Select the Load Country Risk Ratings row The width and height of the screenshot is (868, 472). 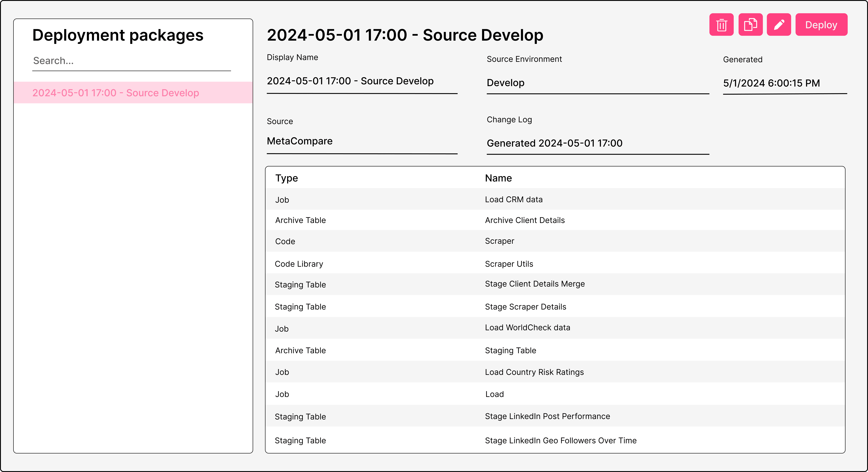tap(555, 372)
